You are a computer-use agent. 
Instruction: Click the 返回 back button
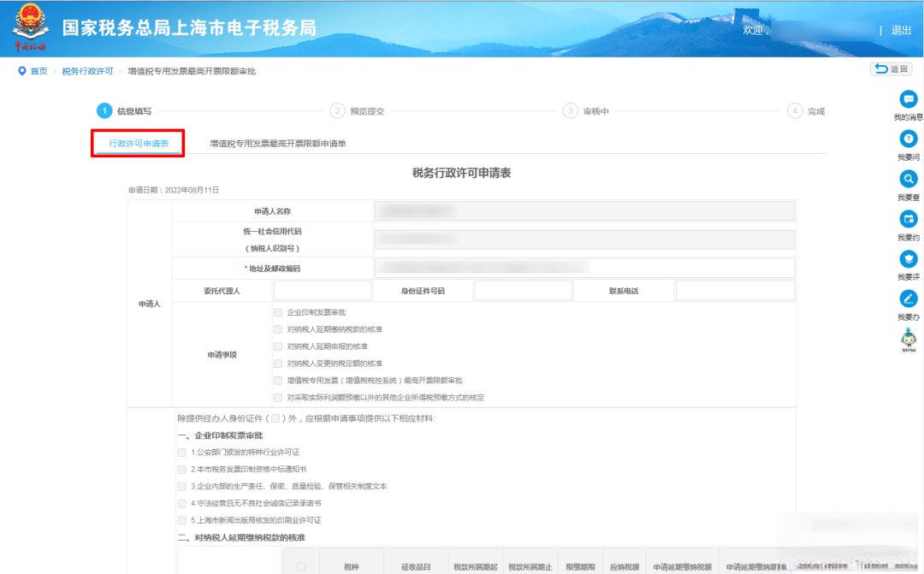click(891, 69)
